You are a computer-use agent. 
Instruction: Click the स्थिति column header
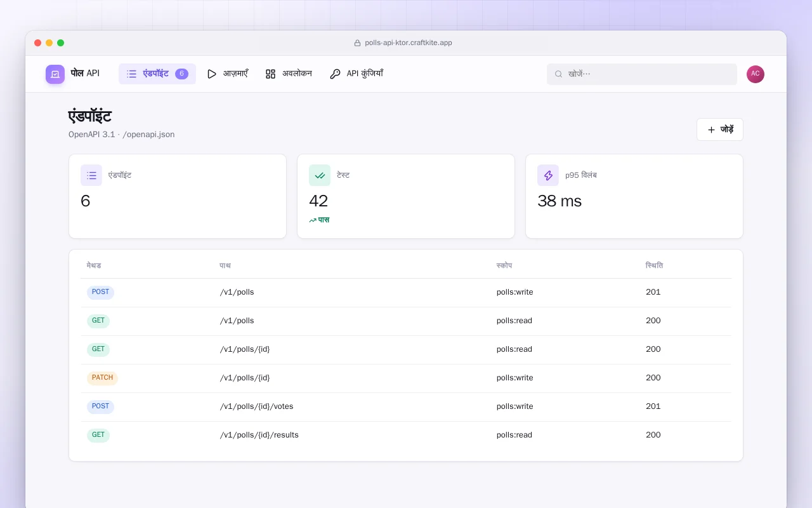point(654,265)
